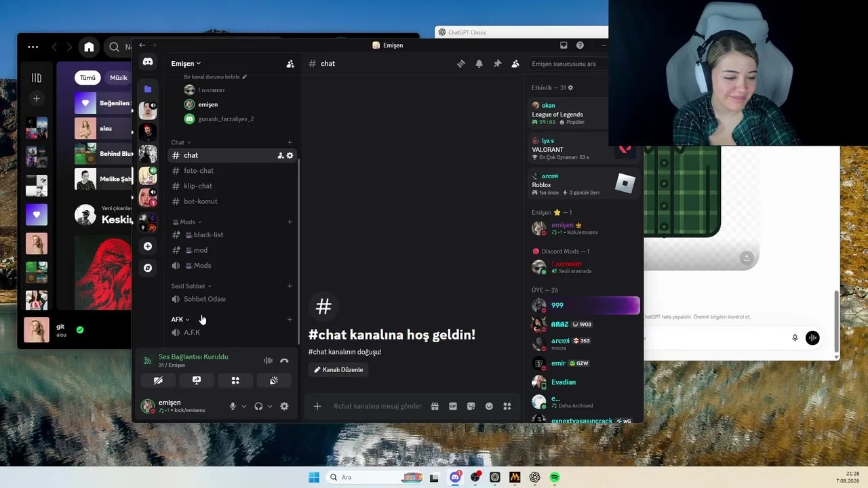This screenshot has width=868, height=488.
Task: Open the black-list channel
Action: click(x=232, y=235)
